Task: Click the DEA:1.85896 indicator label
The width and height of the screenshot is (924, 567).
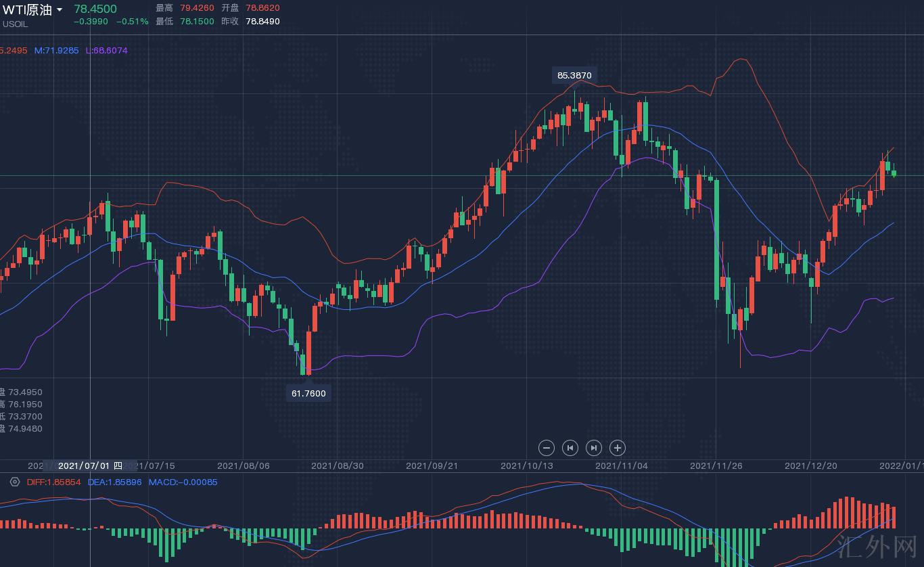Action: pos(114,482)
